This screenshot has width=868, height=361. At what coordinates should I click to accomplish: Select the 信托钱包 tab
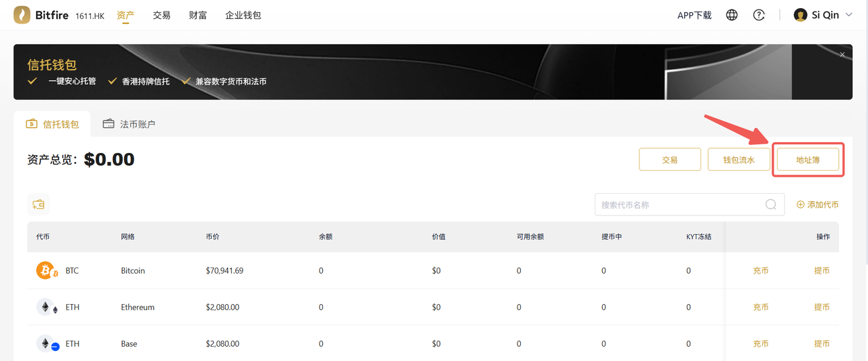[52, 124]
